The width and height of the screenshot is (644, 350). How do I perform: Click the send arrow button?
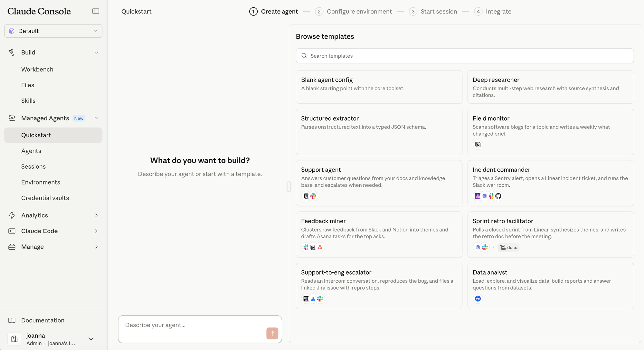pos(272,333)
